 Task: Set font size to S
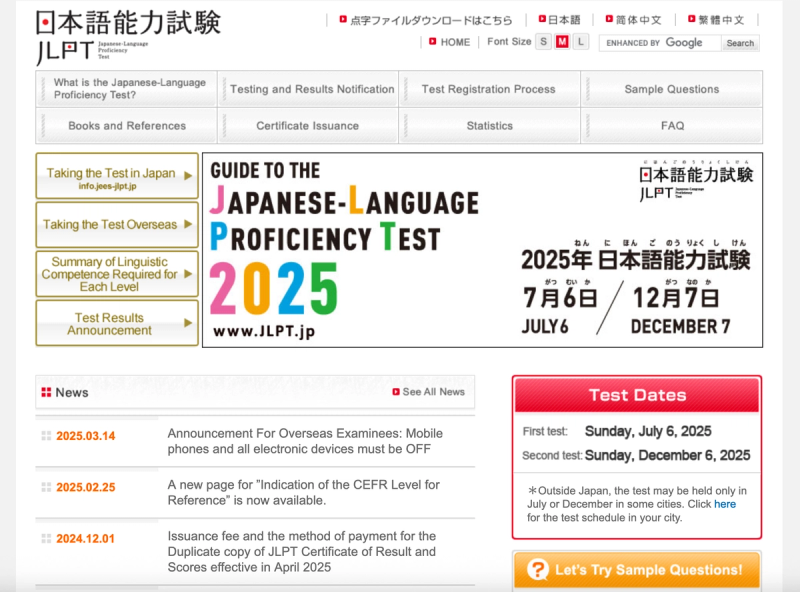543,42
